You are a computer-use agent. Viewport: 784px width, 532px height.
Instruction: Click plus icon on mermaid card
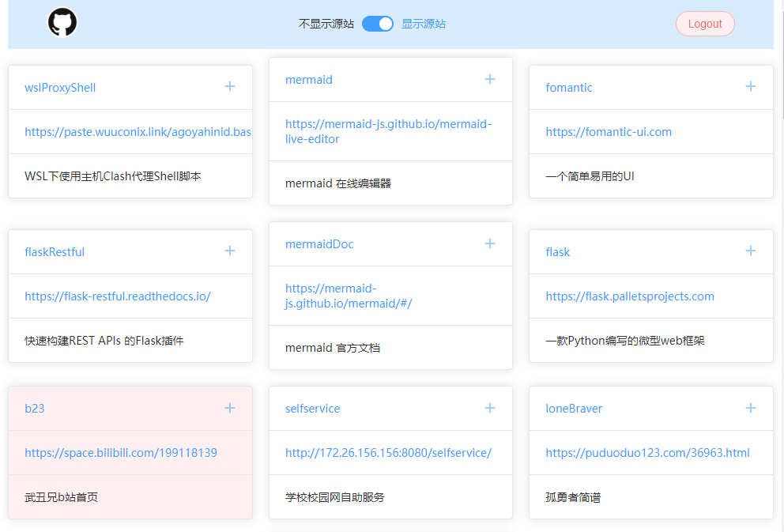coord(490,79)
